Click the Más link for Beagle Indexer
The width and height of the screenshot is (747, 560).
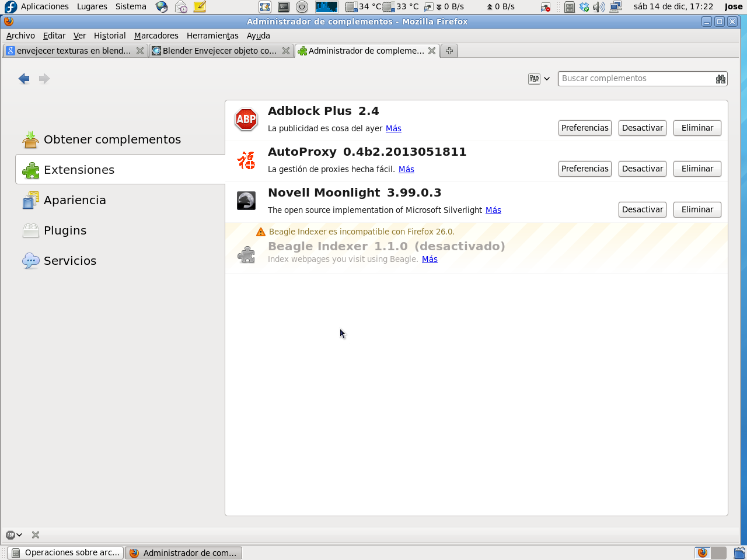(x=430, y=259)
